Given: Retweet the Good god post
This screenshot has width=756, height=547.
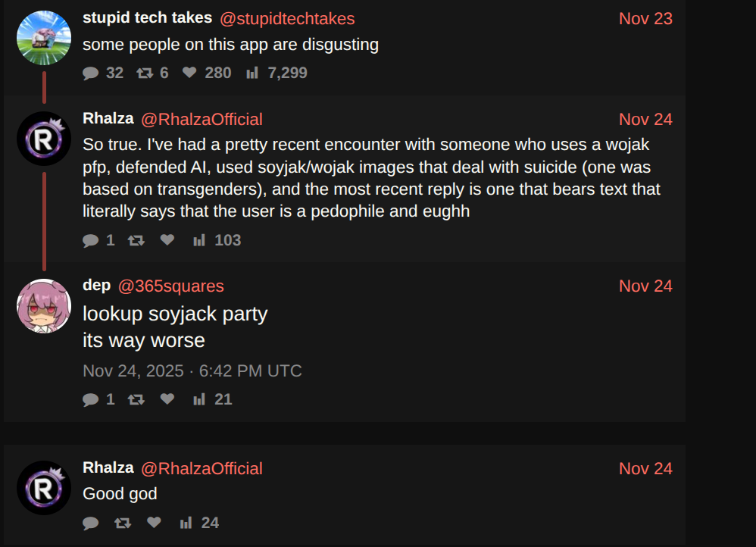Looking at the screenshot, I should click(122, 523).
